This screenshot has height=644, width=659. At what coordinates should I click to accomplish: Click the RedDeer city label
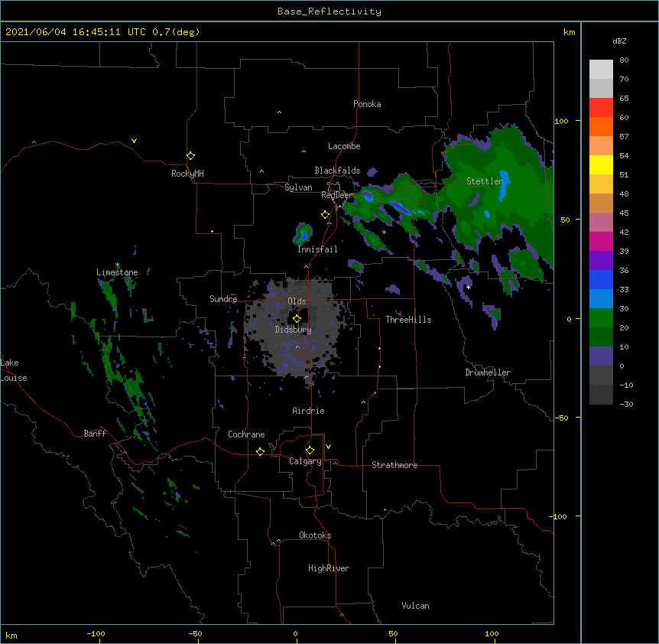tap(336, 195)
